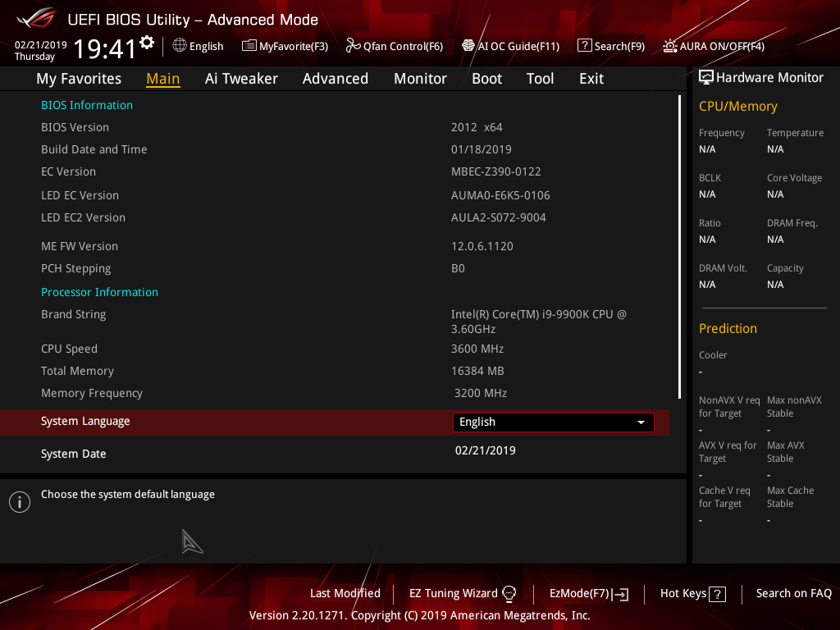Select the System Date row label
The width and height of the screenshot is (840, 630).
point(73,454)
